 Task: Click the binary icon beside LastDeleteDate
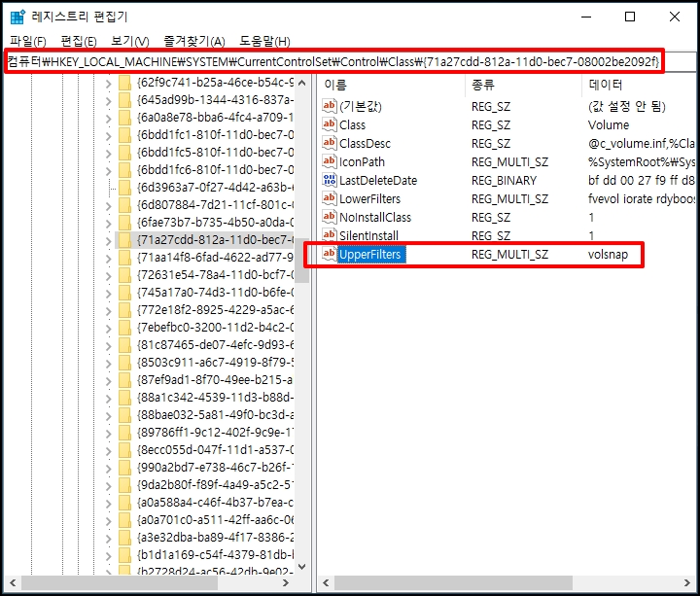[x=329, y=180]
